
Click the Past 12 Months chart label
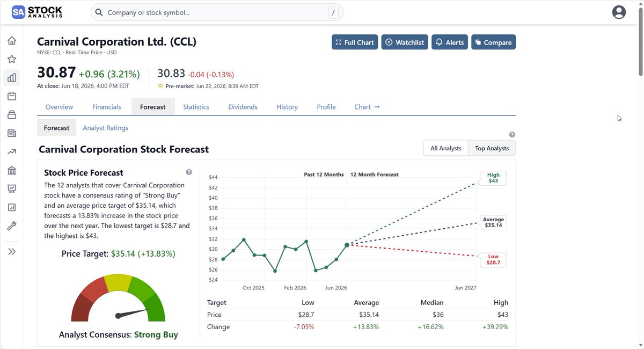click(324, 174)
